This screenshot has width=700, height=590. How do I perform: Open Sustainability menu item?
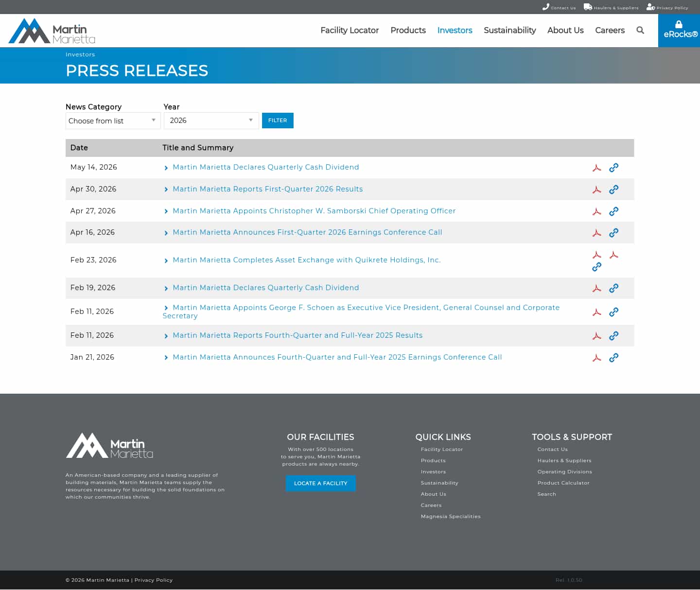(x=509, y=30)
